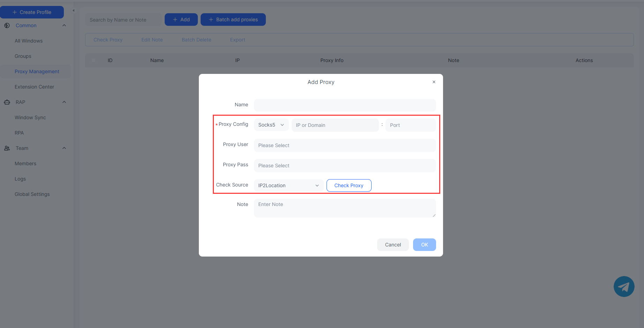The height and width of the screenshot is (328, 644).
Task: Toggle the select-all checkbox in table header
Action: coord(93,60)
